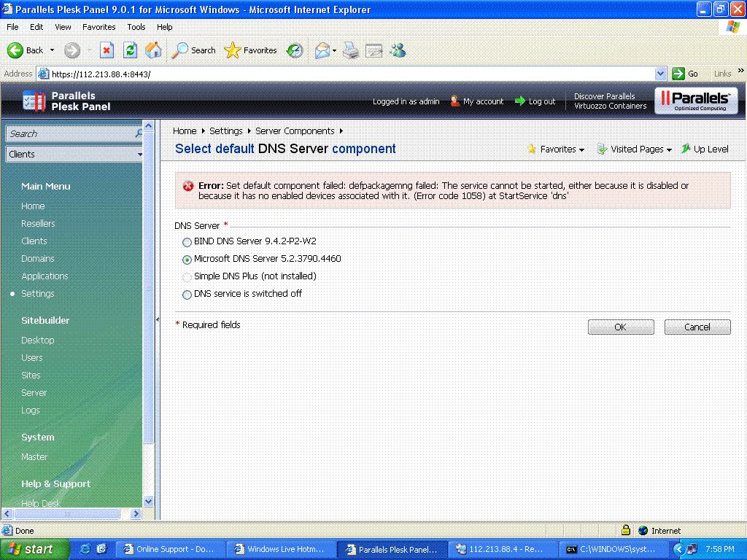Viewport: 747px width, 560px height.
Task: Collapse sidebar using the splitter arrow
Action: pos(158,319)
